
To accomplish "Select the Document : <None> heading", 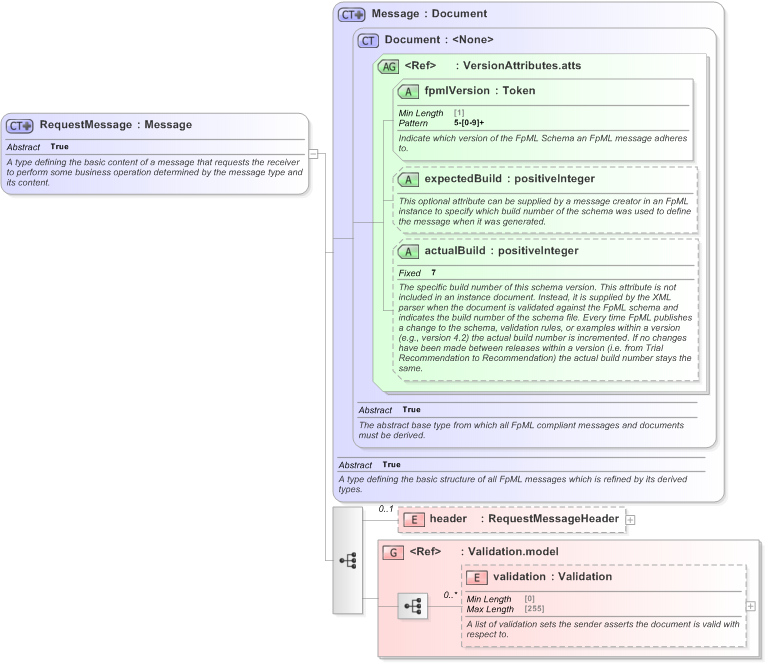I will [439, 40].
